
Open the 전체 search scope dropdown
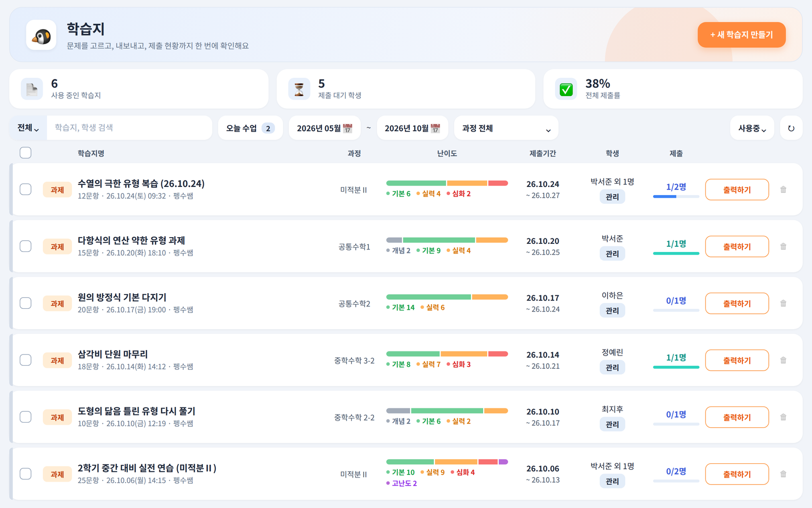point(28,128)
